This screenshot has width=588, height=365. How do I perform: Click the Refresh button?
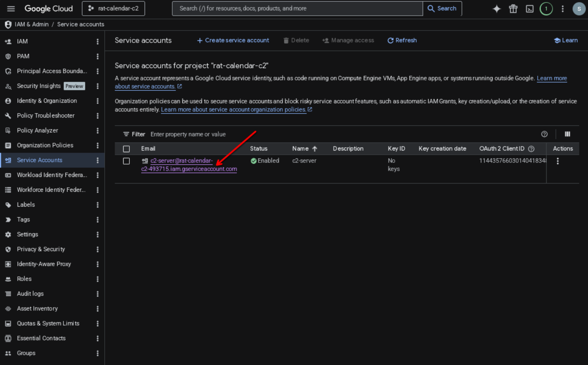point(402,40)
